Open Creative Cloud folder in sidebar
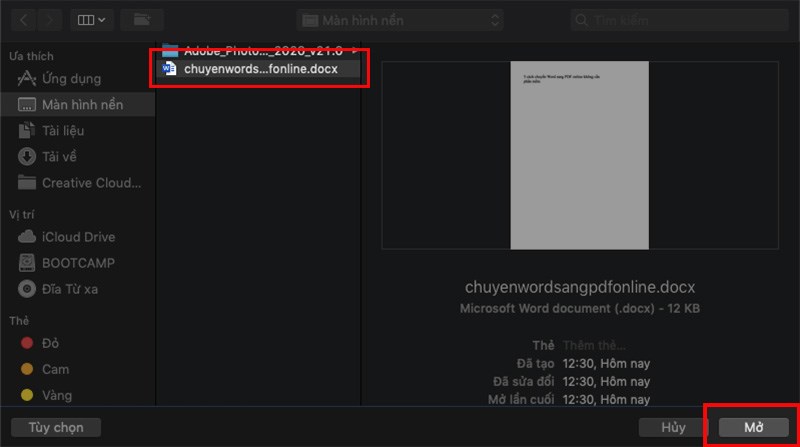 click(78, 183)
